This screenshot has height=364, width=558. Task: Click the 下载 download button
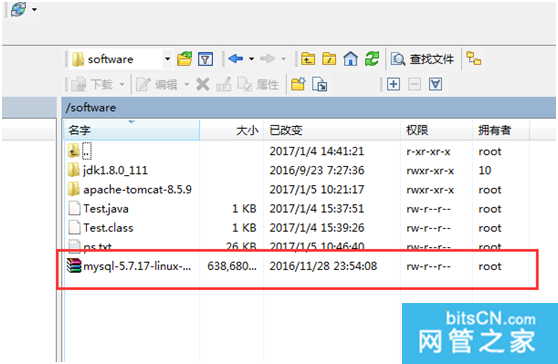tap(92, 85)
